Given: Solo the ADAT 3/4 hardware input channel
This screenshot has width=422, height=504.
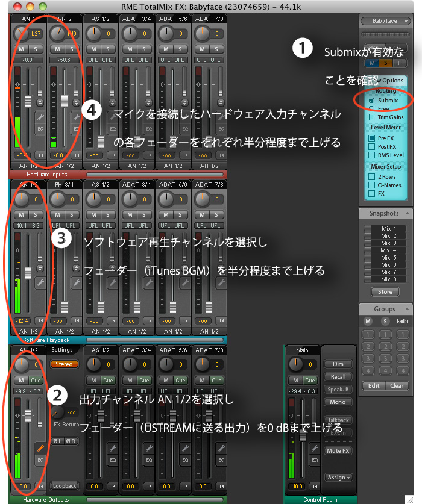Looking at the screenshot, I should point(143,49).
